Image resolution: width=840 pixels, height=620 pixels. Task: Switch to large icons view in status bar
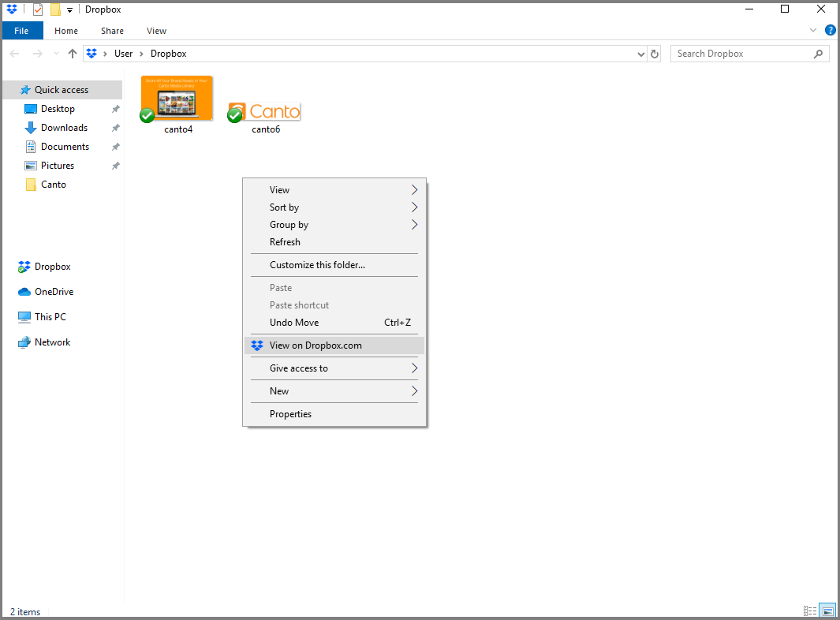[x=827, y=611]
